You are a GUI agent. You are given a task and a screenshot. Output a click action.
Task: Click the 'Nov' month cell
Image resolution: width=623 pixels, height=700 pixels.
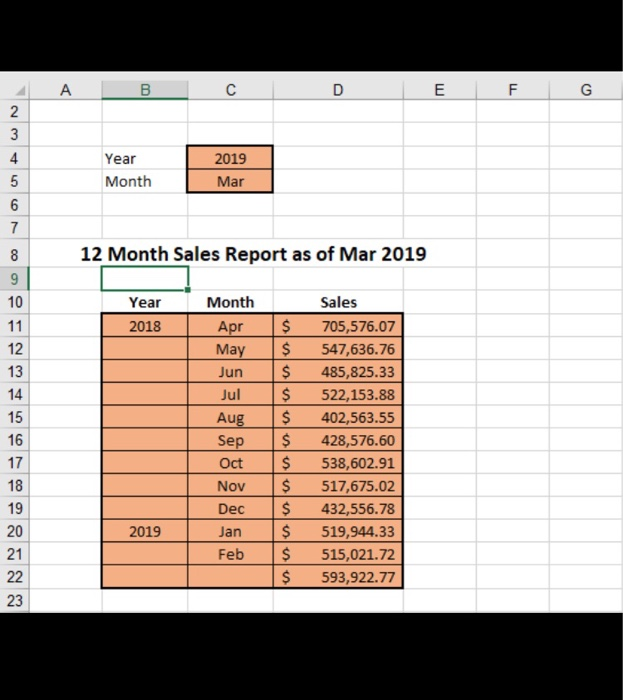click(230, 485)
